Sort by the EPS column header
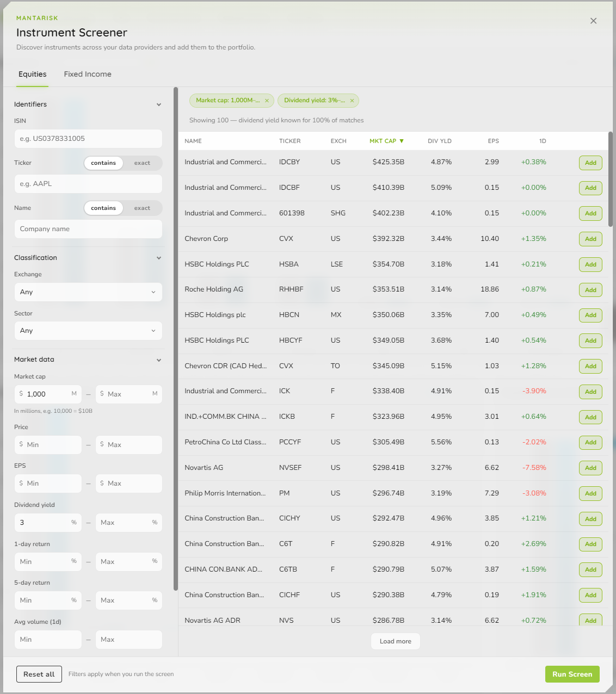Viewport: 616px width, 694px height. pos(493,141)
